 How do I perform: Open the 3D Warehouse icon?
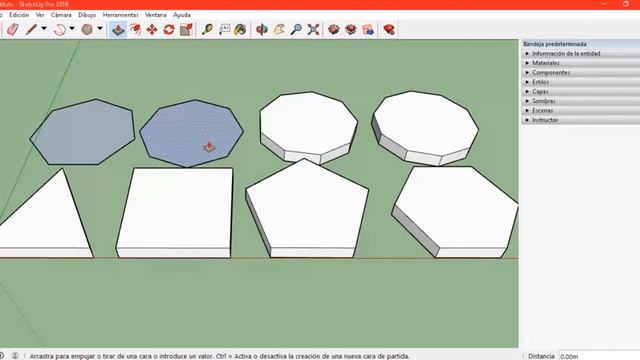(x=334, y=29)
